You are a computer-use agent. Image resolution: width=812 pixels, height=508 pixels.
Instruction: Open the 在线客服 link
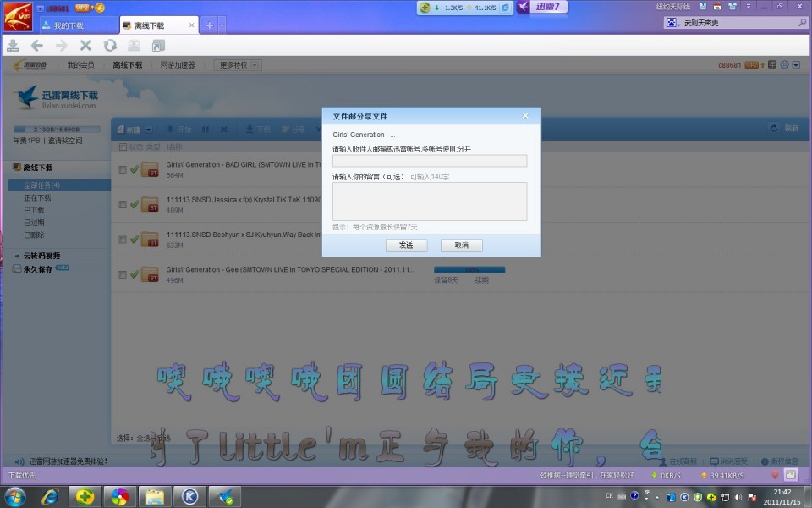[678, 461]
